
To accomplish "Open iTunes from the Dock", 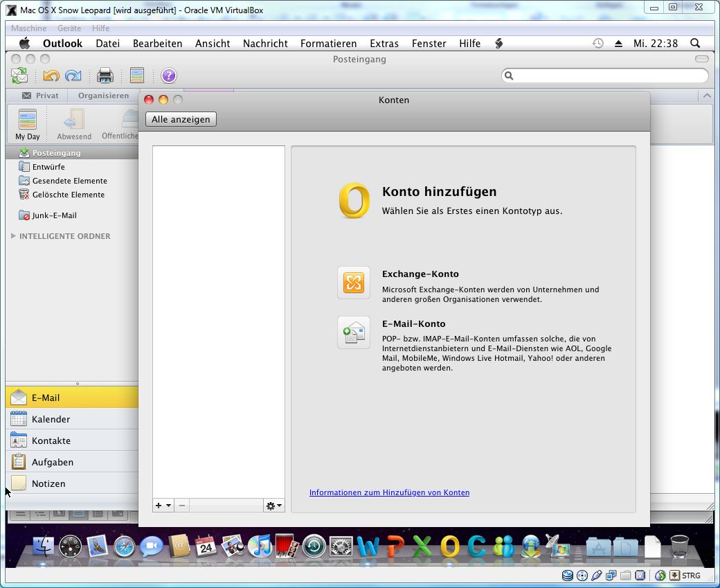I will (x=260, y=546).
